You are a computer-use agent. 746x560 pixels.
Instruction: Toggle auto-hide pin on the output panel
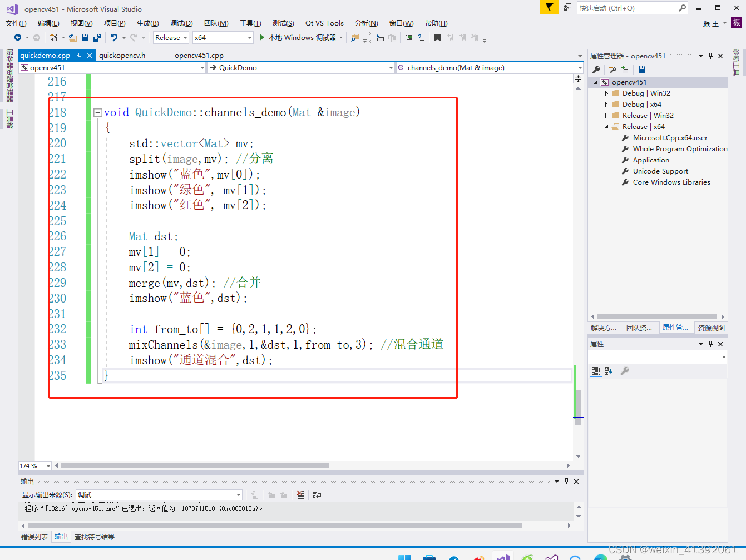point(567,481)
